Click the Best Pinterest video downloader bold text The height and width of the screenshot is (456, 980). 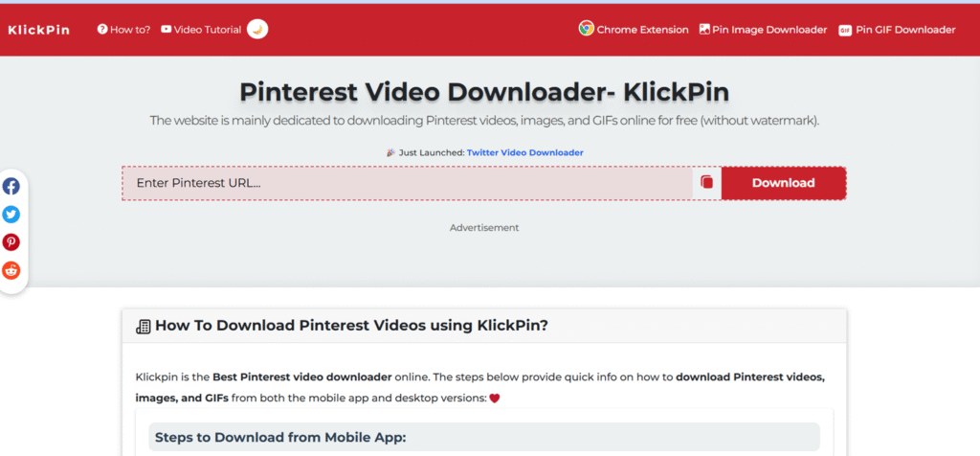301,377
